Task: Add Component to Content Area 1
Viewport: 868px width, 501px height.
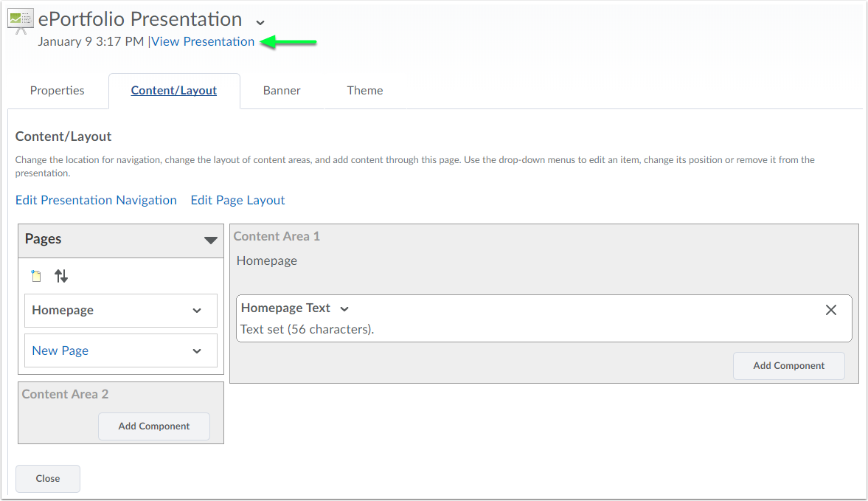Action: (x=789, y=365)
